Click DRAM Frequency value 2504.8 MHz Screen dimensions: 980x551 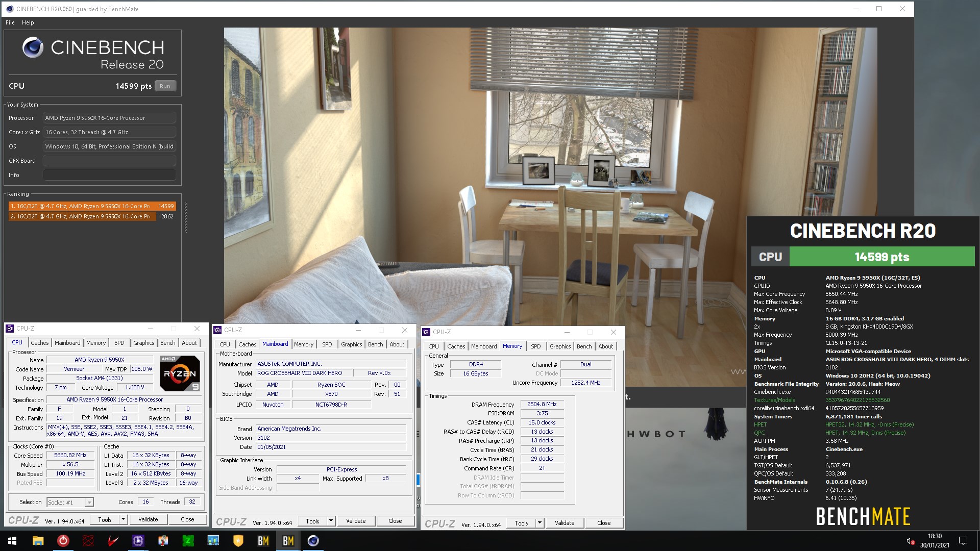[542, 404]
